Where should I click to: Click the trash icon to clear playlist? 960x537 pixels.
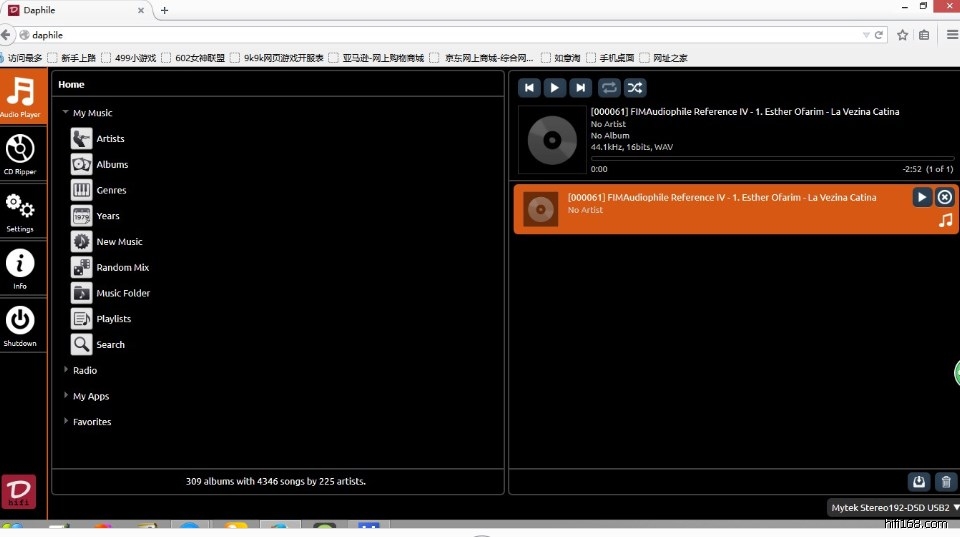[946, 482]
